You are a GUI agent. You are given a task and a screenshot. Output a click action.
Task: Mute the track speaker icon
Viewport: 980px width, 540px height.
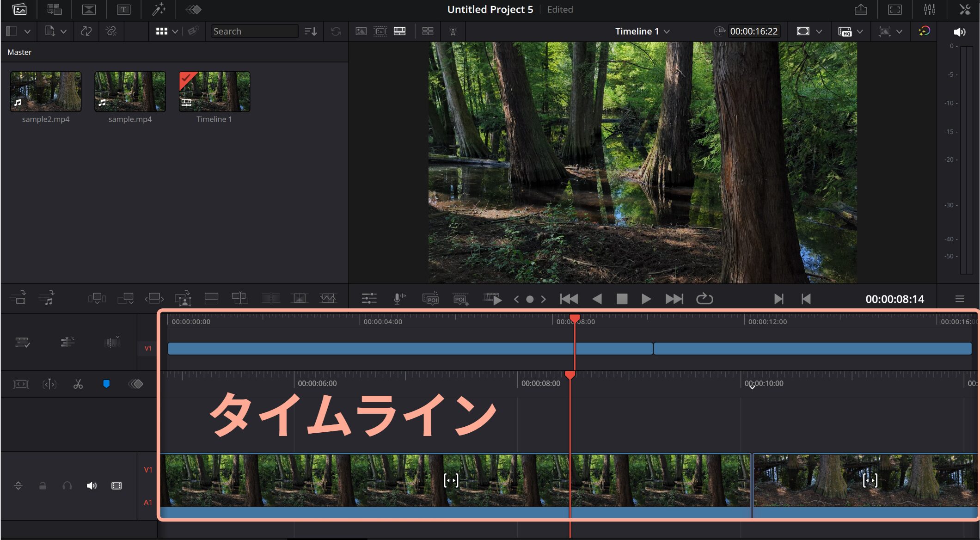coord(92,485)
